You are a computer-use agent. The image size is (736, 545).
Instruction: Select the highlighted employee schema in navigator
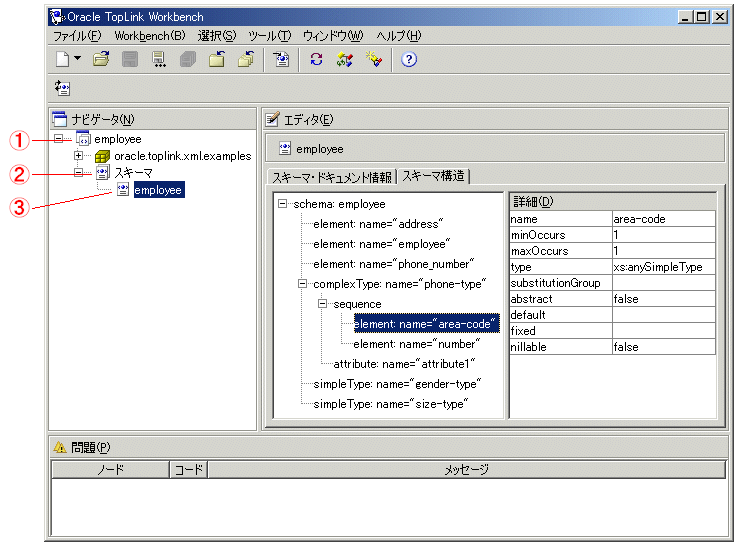click(x=159, y=190)
